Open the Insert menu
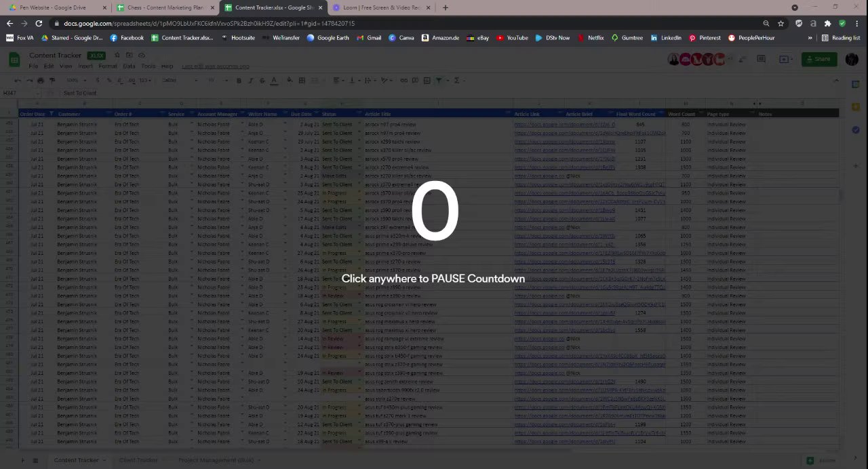Screen dimensions: 868x469 (85, 66)
